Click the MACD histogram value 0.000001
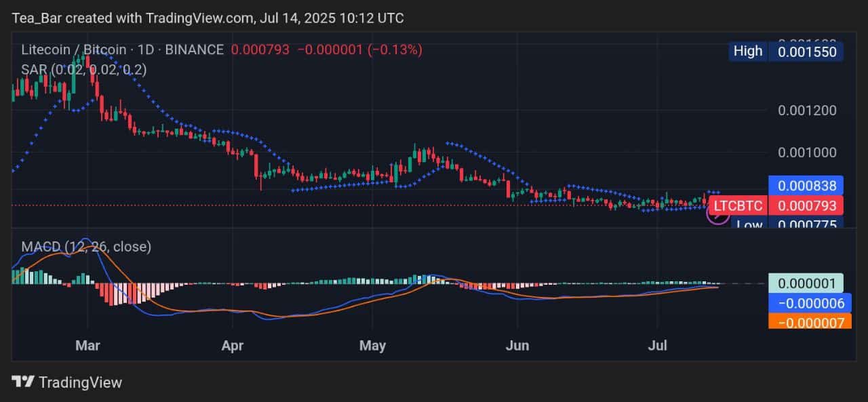 (x=806, y=283)
